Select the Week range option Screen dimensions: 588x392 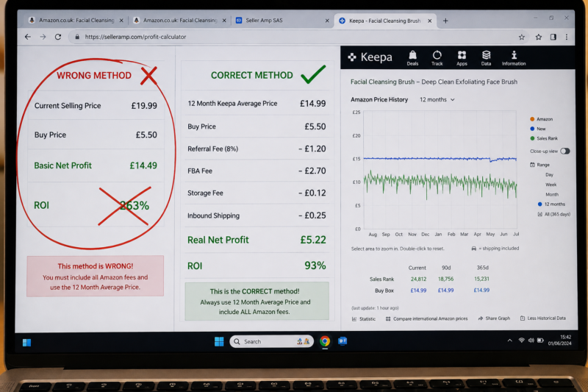coord(551,185)
